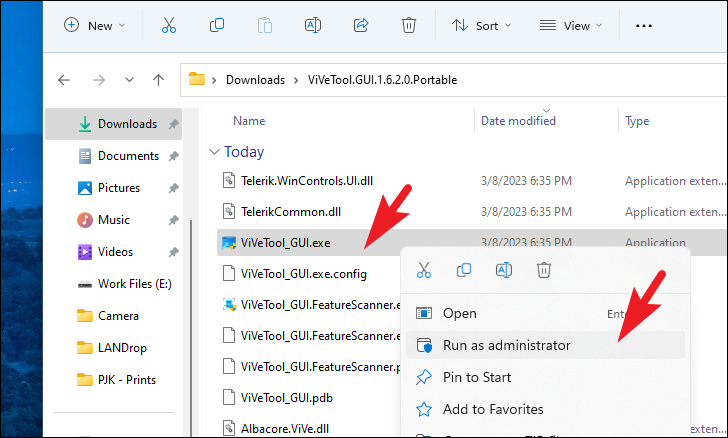Choose Open from the context menu
728x438 pixels.
click(545, 314)
